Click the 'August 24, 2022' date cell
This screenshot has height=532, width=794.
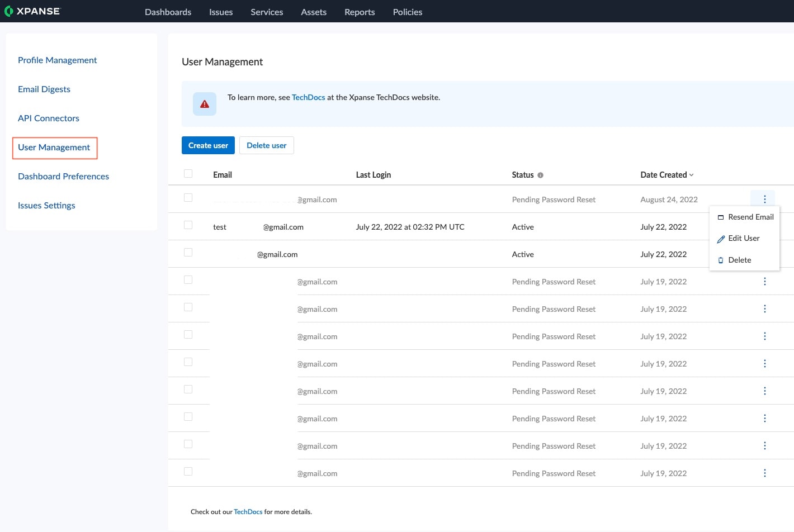pyautogui.click(x=669, y=199)
